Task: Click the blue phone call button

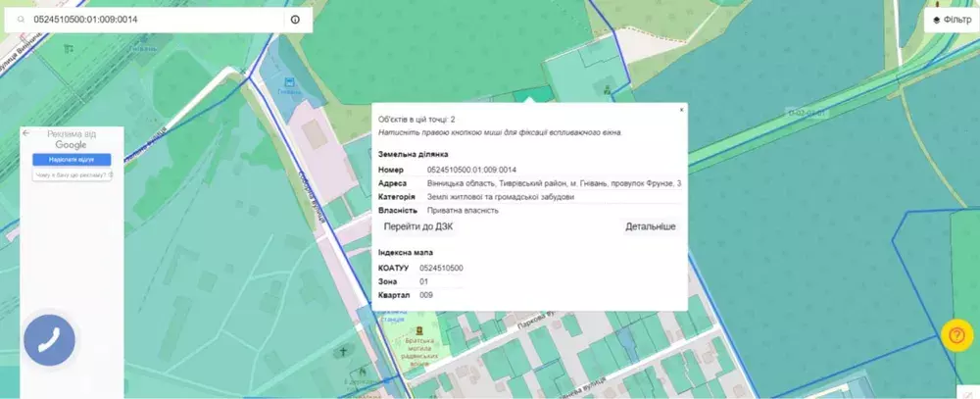Action: click(49, 341)
